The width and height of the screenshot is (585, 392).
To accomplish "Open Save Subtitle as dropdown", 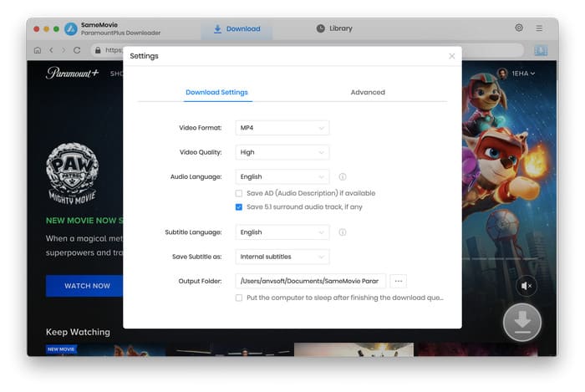I will (x=282, y=257).
